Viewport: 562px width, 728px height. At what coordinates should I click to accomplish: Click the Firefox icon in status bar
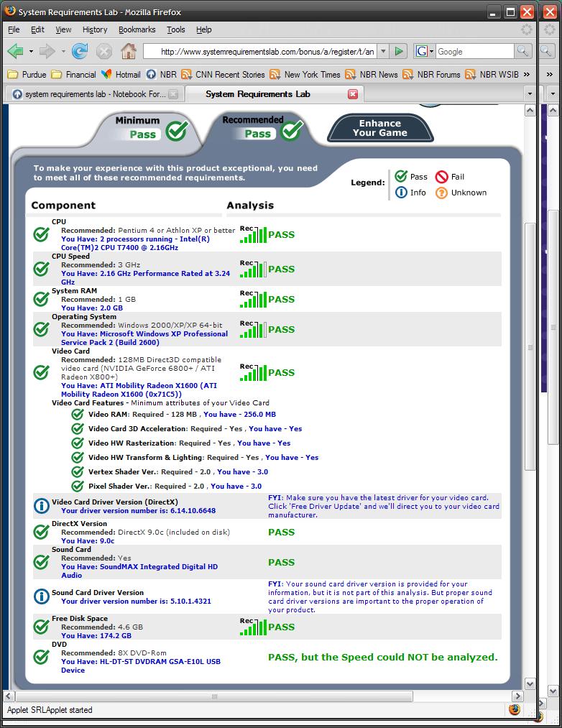point(514,709)
